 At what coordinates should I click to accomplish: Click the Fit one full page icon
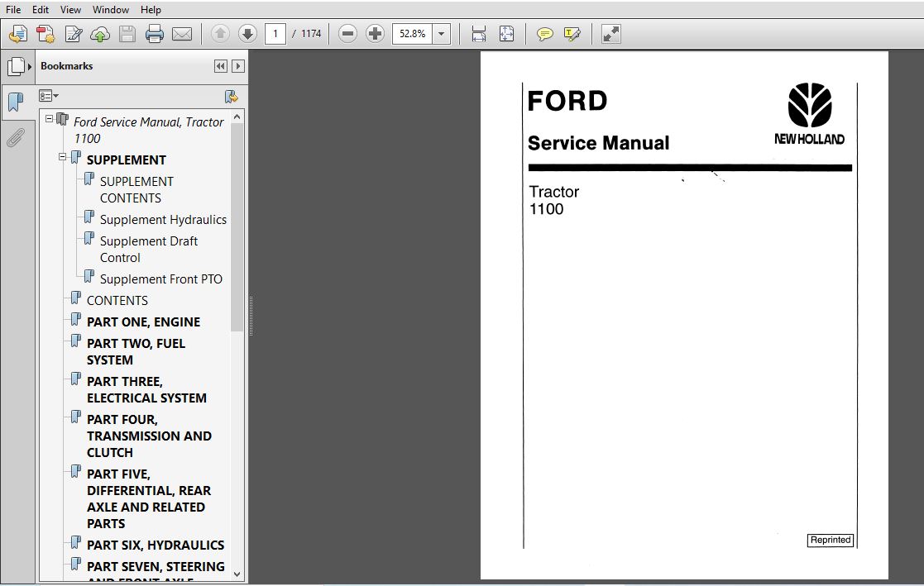(x=506, y=34)
